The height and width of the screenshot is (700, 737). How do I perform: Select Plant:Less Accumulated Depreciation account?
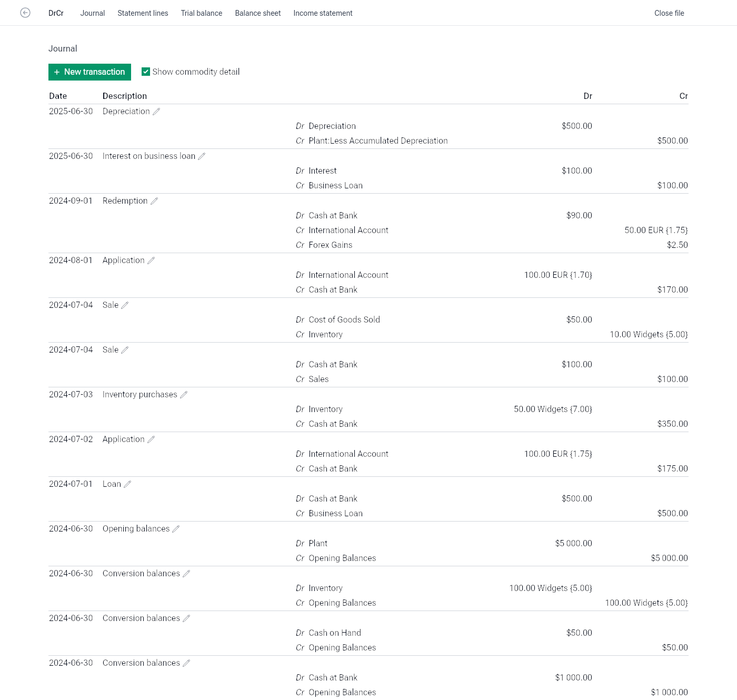click(x=378, y=141)
